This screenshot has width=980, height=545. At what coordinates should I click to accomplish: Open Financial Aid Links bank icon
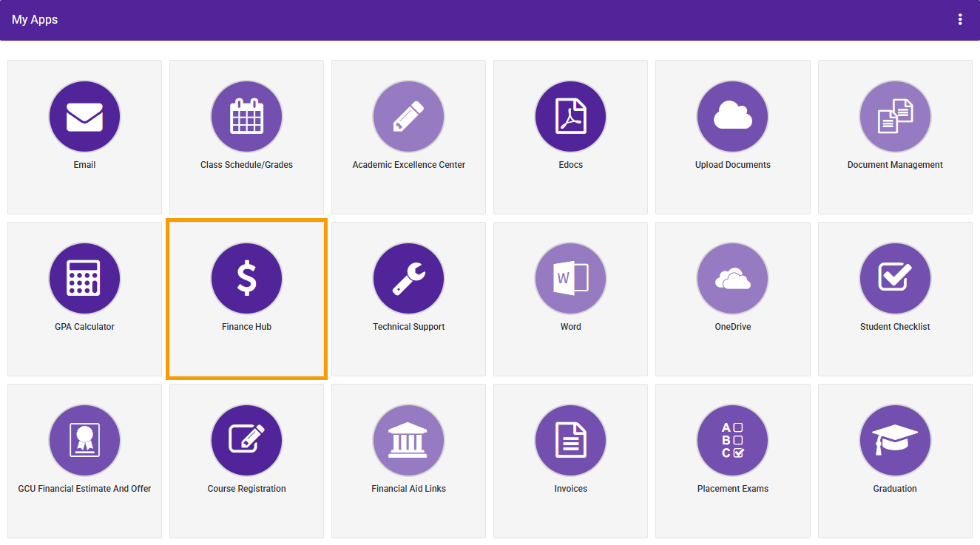coord(408,441)
